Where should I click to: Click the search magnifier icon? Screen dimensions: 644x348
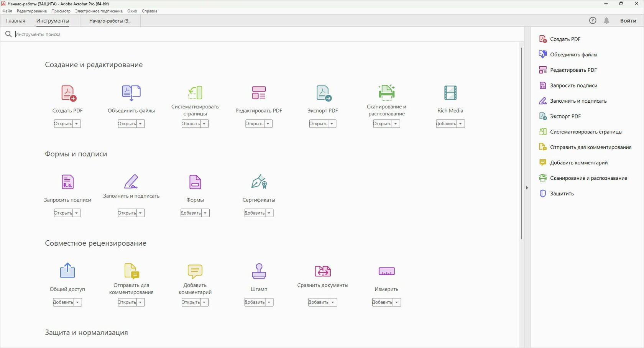8,34
